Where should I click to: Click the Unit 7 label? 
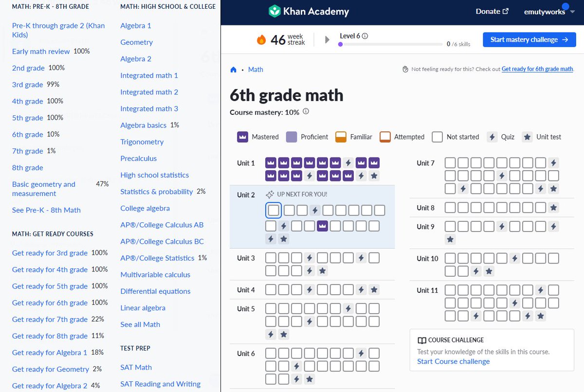(x=425, y=163)
